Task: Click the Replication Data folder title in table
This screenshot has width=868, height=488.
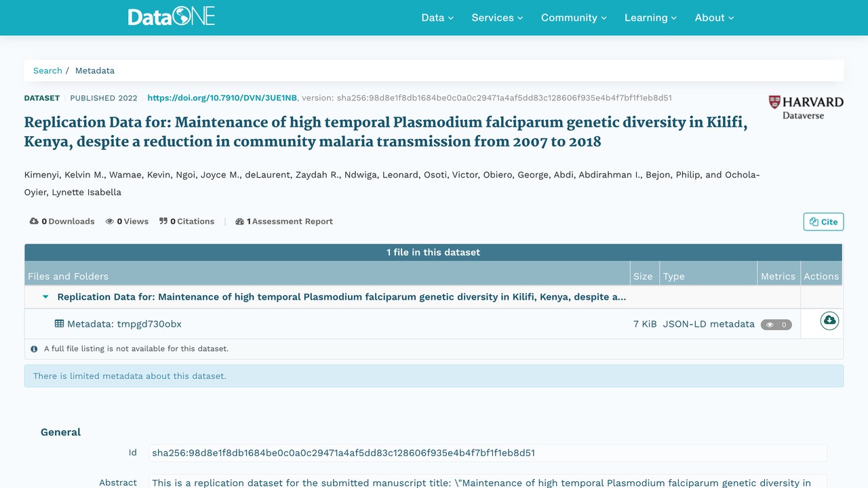Action: pos(342,297)
